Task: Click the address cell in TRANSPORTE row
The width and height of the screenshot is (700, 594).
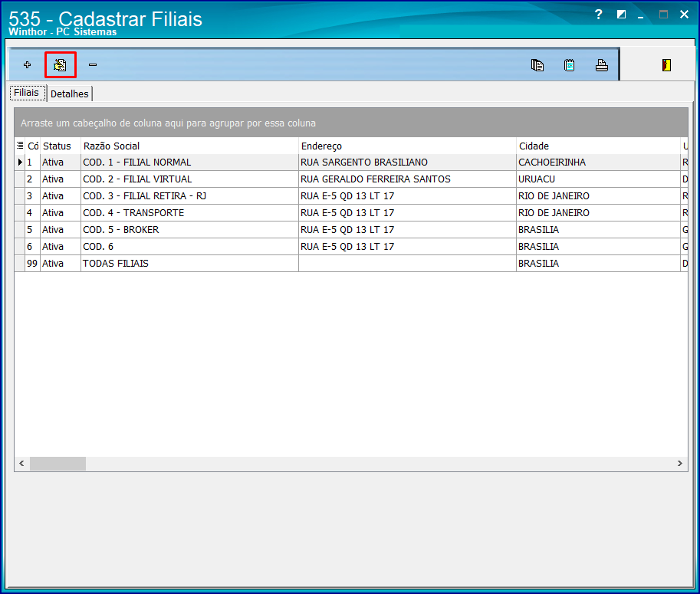Action: pos(407,213)
